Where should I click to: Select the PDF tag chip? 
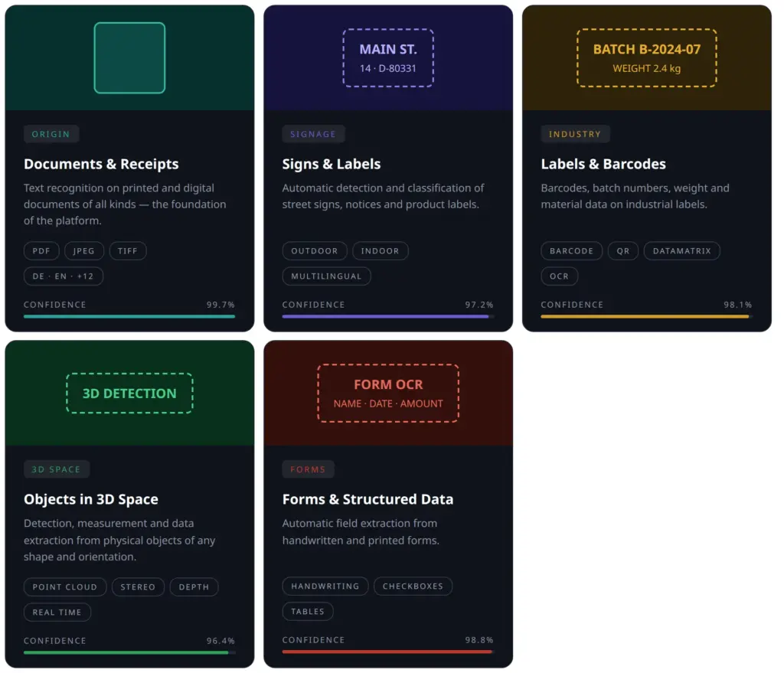click(41, 251)
